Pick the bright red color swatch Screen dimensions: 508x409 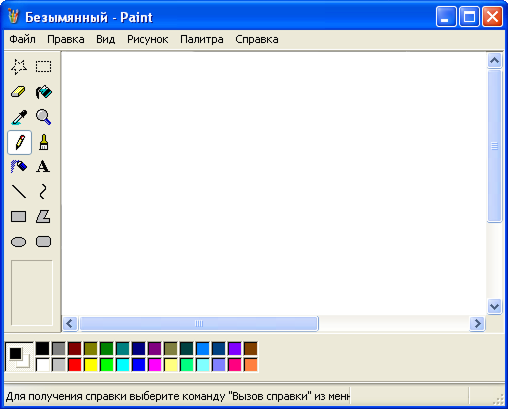click(75, 365)
